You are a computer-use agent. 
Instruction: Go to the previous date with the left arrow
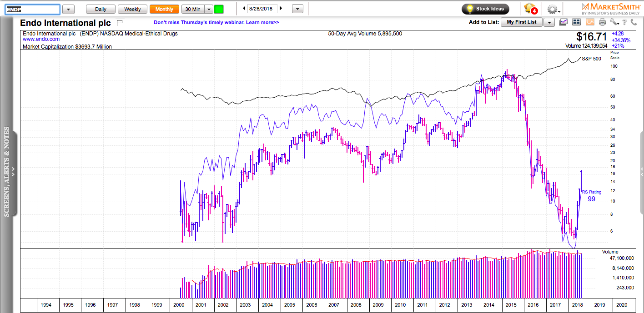[244, 9]
